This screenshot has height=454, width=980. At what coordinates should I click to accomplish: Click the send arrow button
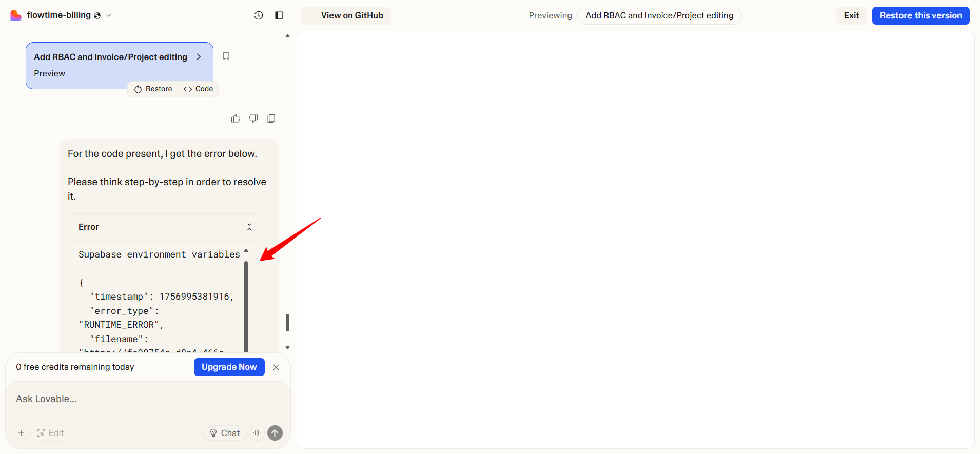coord(275,433)
